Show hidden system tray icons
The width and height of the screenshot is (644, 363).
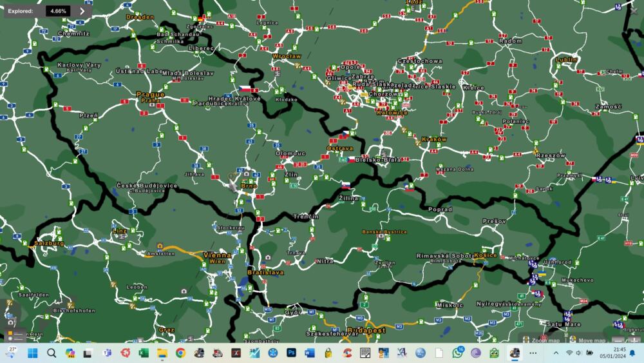click(x=556, y=353)
